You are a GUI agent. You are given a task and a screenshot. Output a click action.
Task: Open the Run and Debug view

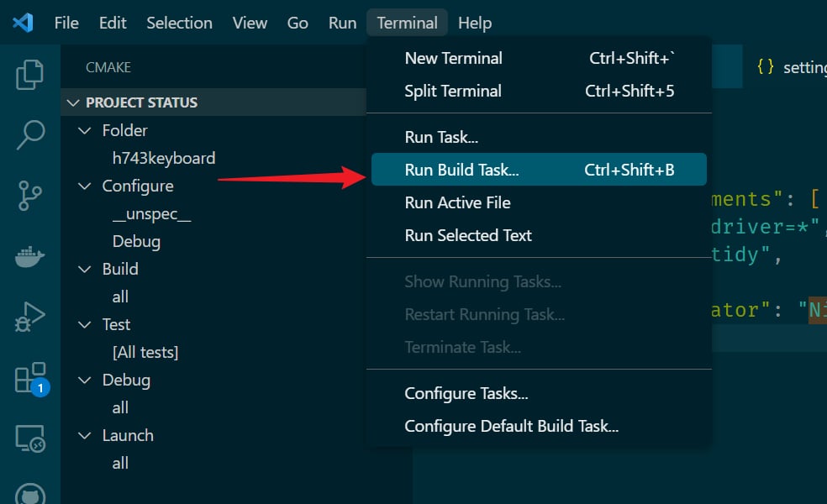coord(30,317)
